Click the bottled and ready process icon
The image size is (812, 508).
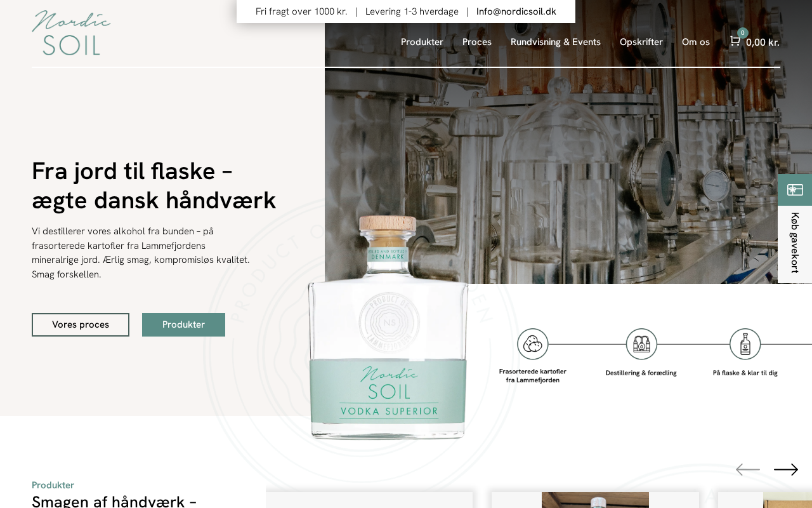click(745, 344)
